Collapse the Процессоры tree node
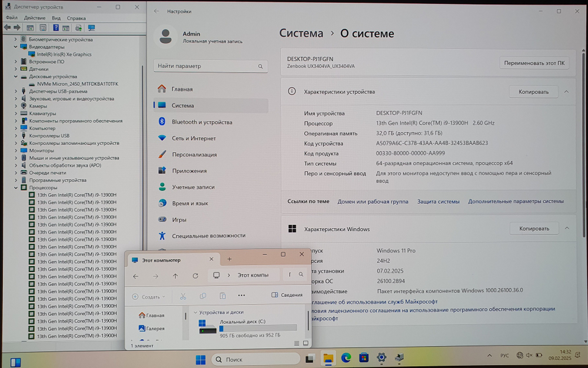 point(16,187)
